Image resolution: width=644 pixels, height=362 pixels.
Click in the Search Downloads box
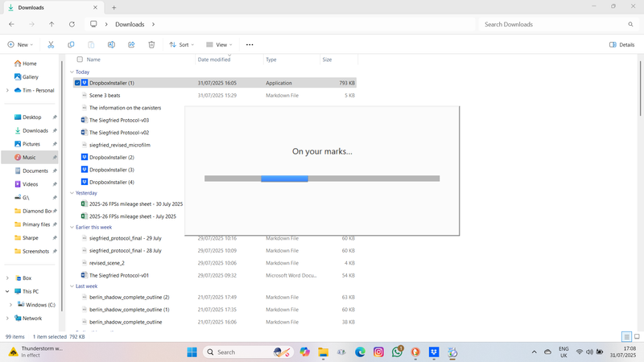coord(555,24)
